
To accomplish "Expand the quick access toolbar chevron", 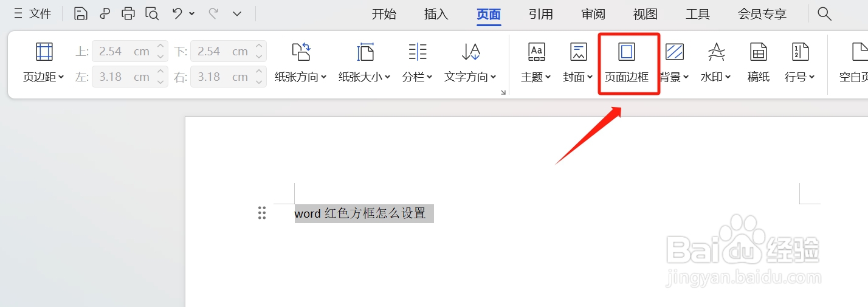I will coord(237,13).
